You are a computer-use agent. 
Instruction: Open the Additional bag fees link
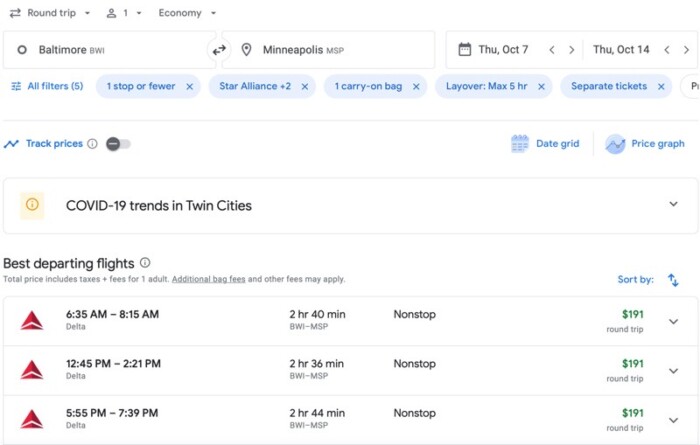[208, 279]
